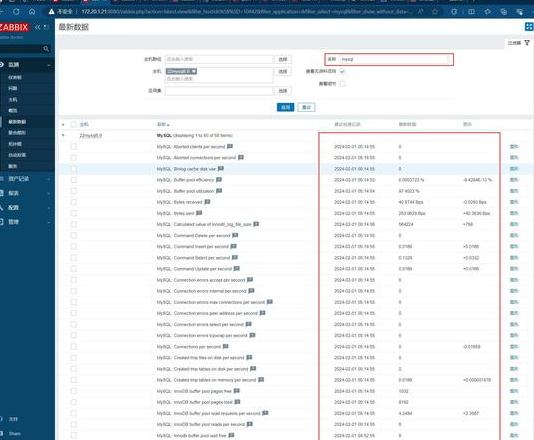The image size is (534, 440).
Task: Expand the 配置 sidebar section
Action: coord(49,208)
